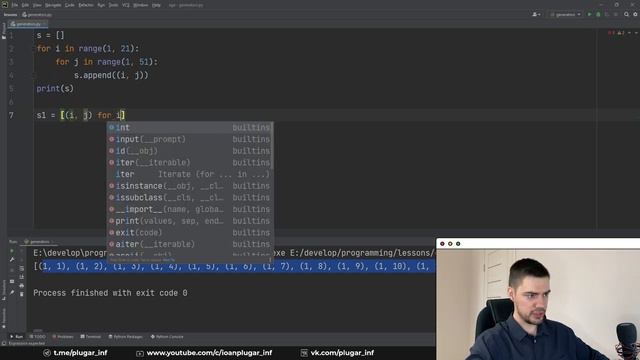Open Search Everywhere magnifier icon

coord(627,14)
